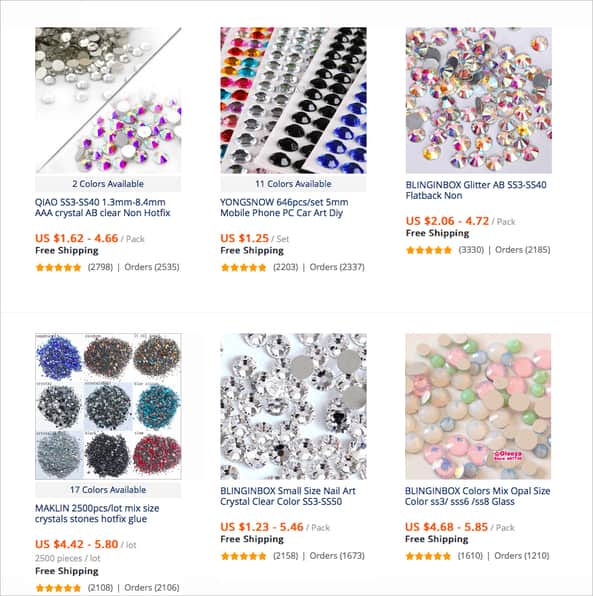This screenshot has width=593, height=596.
Task: Click the star rating with 1610 reviews
Action: click(x=428, y=556)
